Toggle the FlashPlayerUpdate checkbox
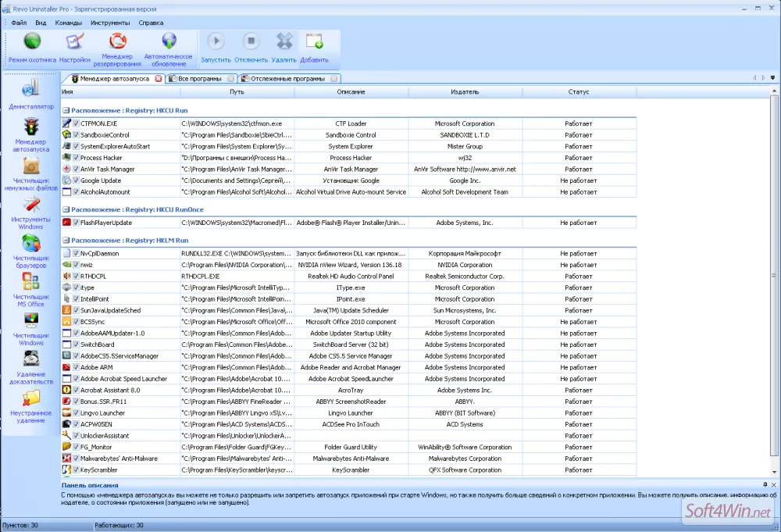This screenshot has height=532, width=781. click(x=76, y=223)
